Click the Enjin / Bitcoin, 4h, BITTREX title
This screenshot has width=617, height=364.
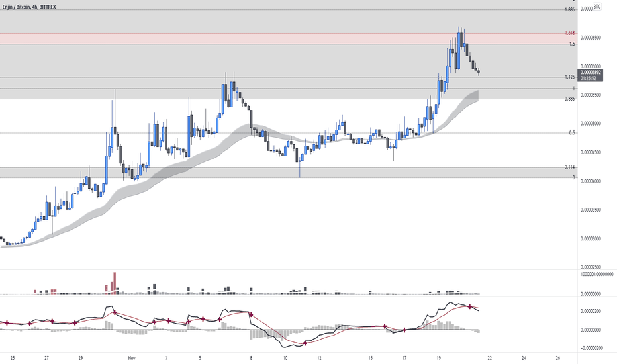29,7
